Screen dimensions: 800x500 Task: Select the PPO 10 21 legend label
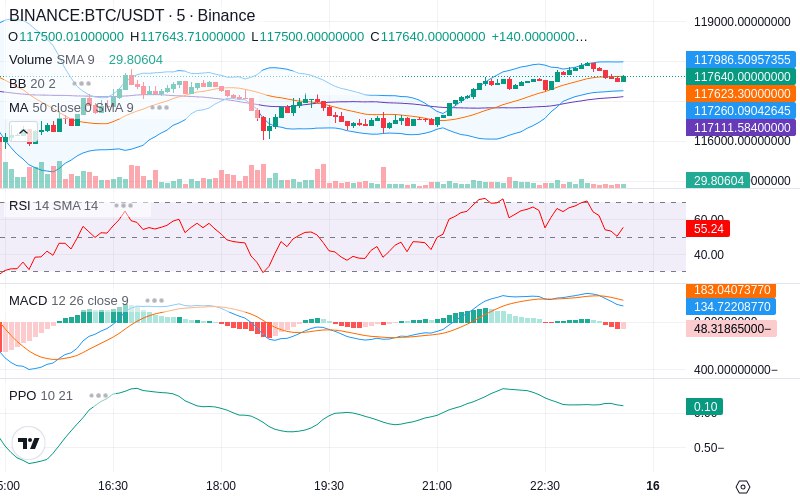(x=41, y=395)
